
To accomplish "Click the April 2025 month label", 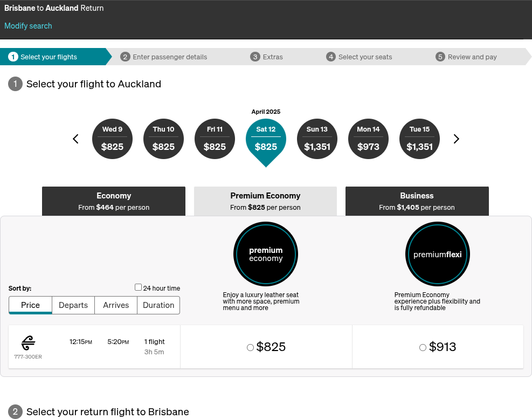I will click(x=266, y=112).
